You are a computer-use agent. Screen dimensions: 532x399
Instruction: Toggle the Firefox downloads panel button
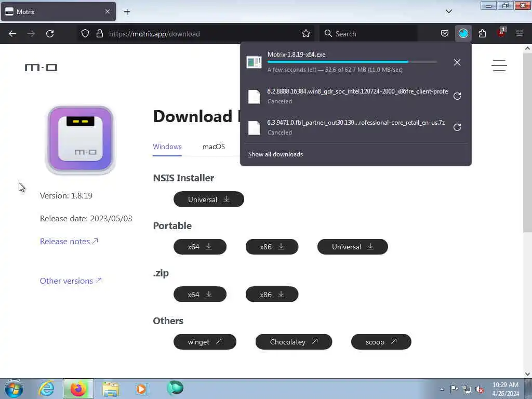tap(463, 34)
